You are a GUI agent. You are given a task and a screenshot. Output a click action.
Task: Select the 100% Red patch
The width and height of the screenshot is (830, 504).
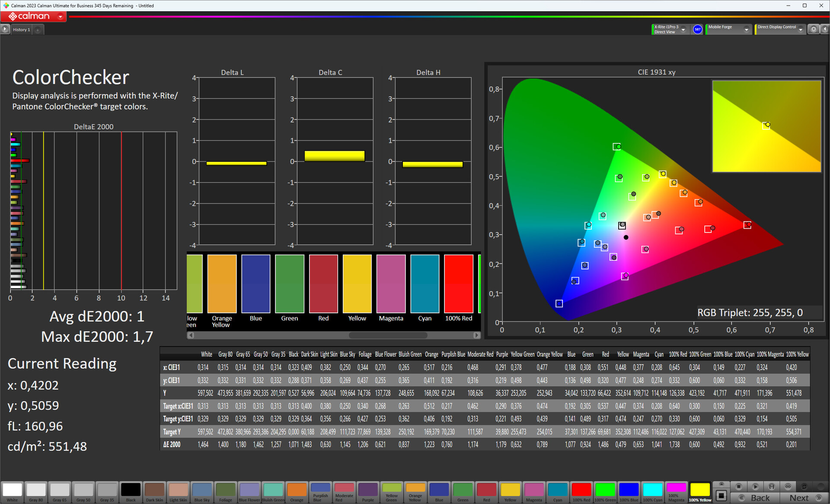(x=581, y=492)
